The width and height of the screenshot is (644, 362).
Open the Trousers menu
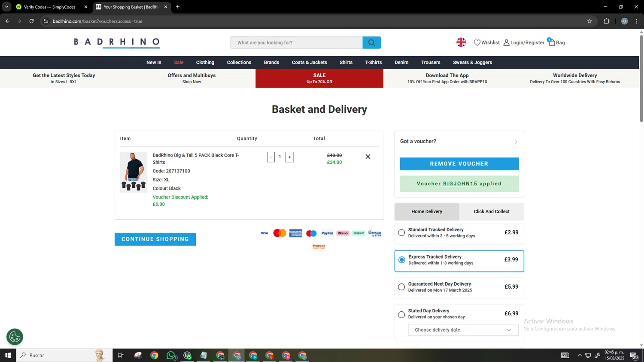tap(431, 63)
